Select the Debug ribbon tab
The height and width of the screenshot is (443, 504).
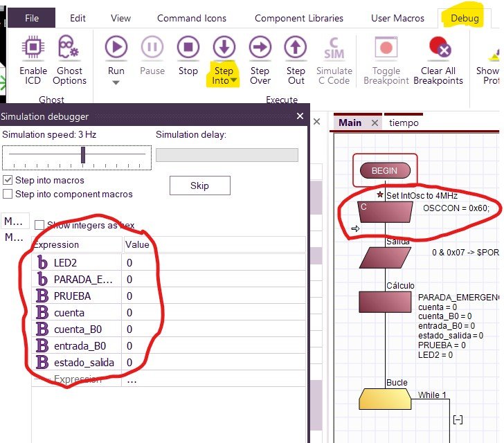coord(465,18)
